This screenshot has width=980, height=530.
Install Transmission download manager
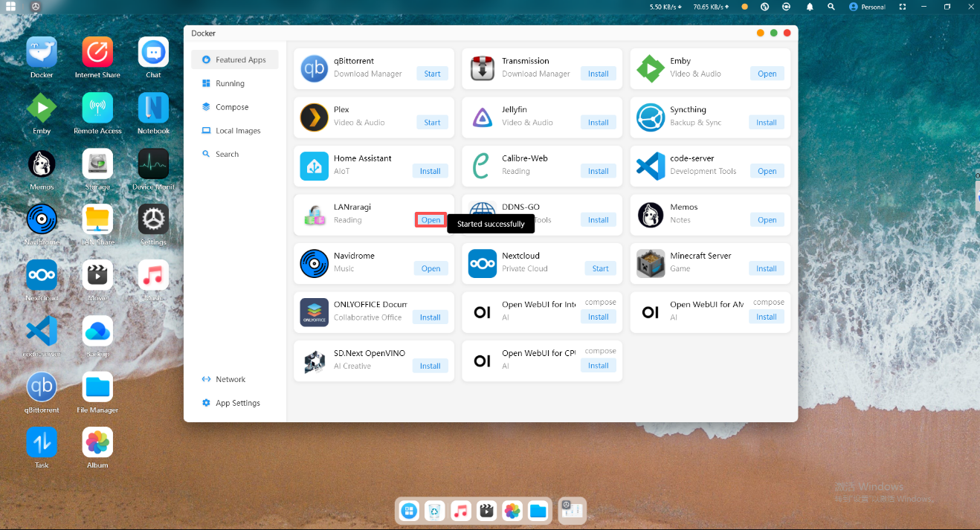(599, 74)
